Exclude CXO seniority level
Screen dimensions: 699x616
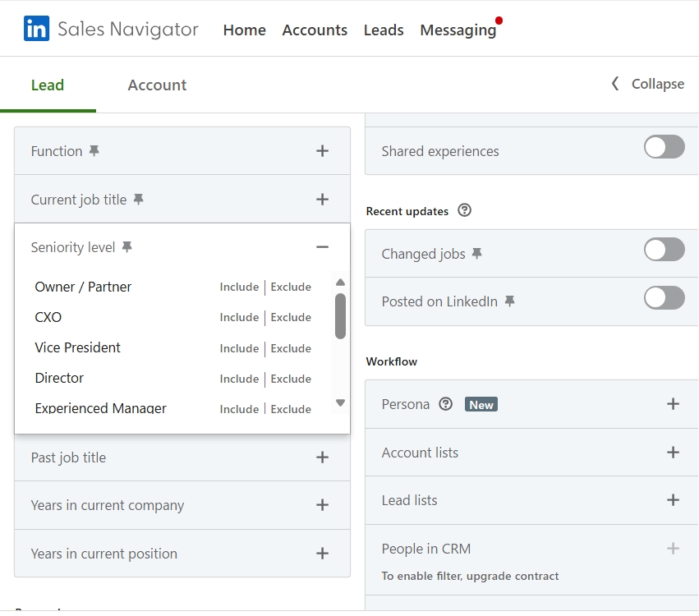291,318
